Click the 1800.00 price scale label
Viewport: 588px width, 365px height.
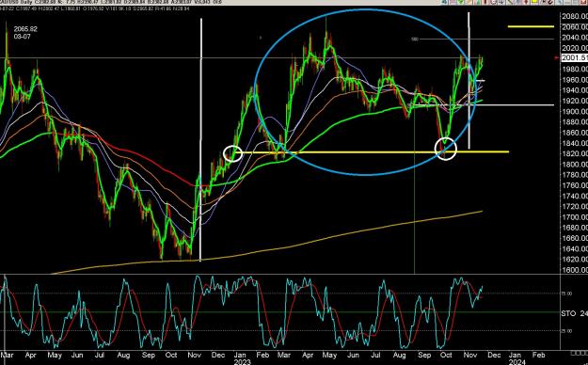[x=574, y=165]
